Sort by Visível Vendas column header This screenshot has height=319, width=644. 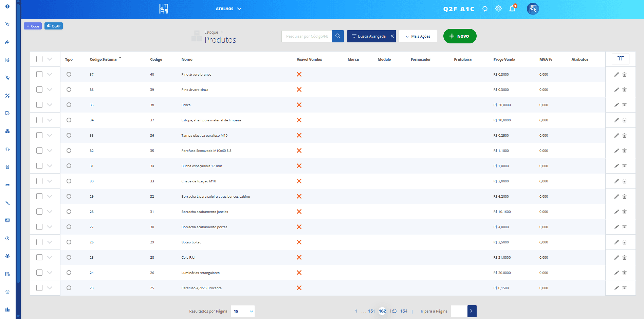point(309,59)
